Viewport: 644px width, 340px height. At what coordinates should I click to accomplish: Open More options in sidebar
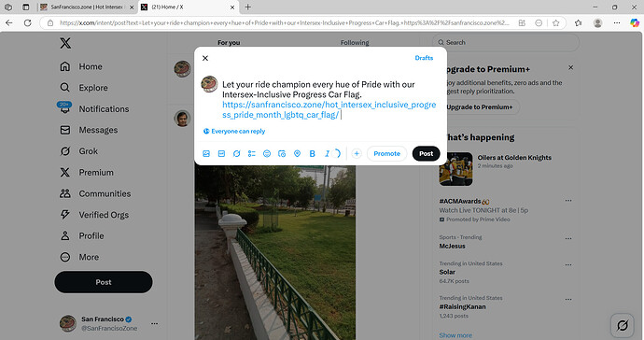[79, 257]
